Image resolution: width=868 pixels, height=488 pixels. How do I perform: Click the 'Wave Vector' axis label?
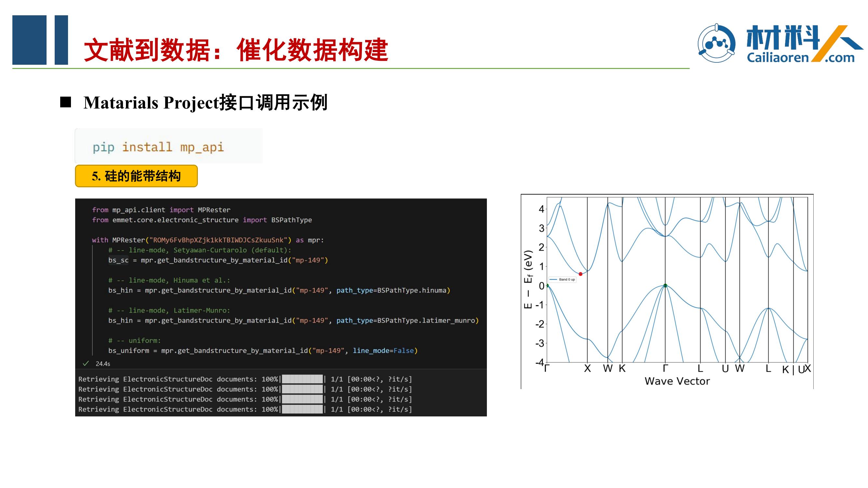pos(677,381)
